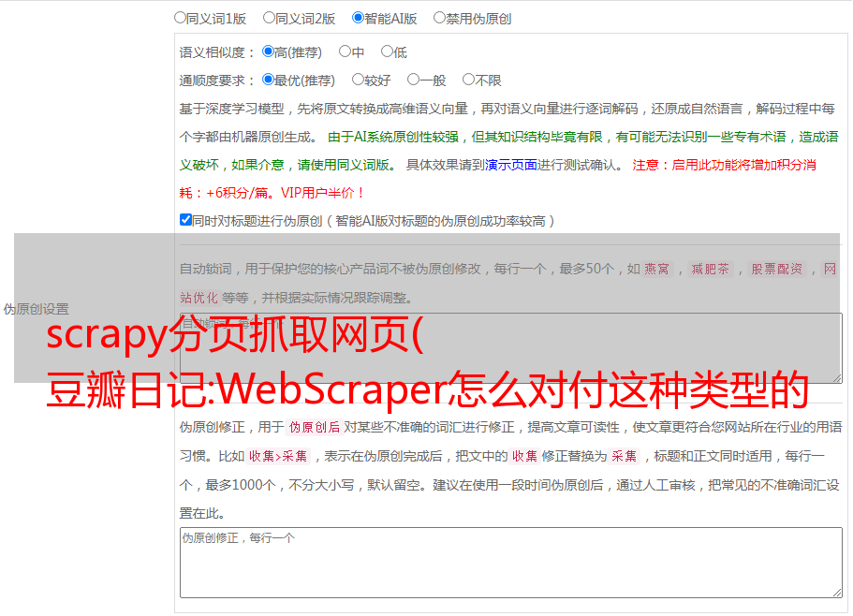Pick the 禁用伪原创 radio option
This screenshot has height=616, width=853.
click(x=439, y=18)
